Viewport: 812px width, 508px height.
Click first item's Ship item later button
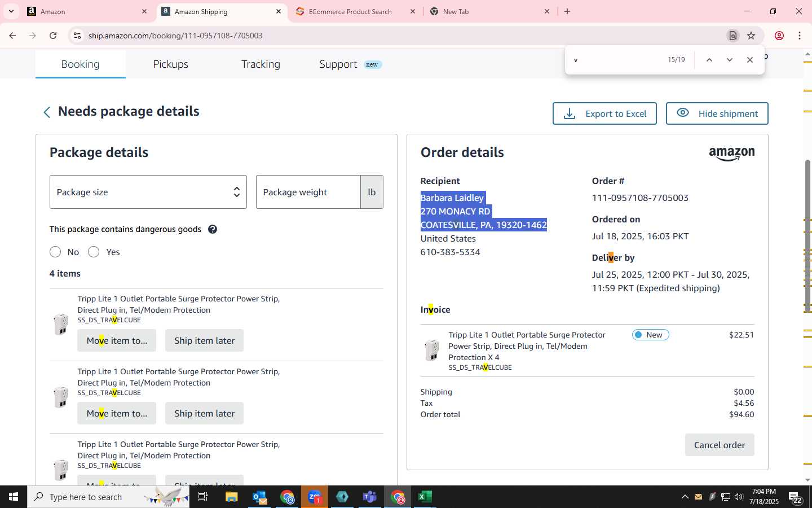click(204, 340)
